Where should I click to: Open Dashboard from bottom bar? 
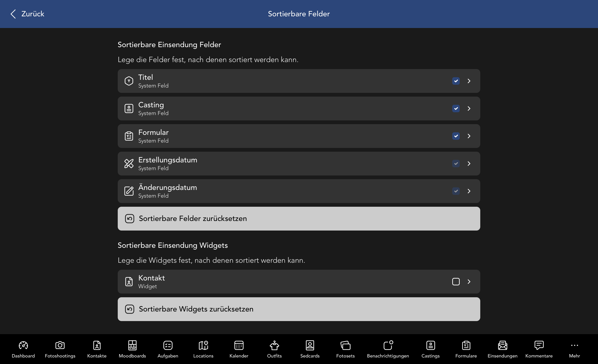pos(23,350)
